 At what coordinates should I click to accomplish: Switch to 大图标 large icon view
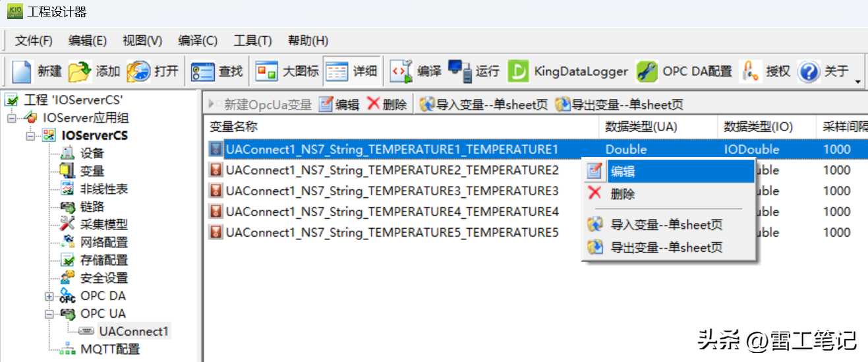pos(267,71)
